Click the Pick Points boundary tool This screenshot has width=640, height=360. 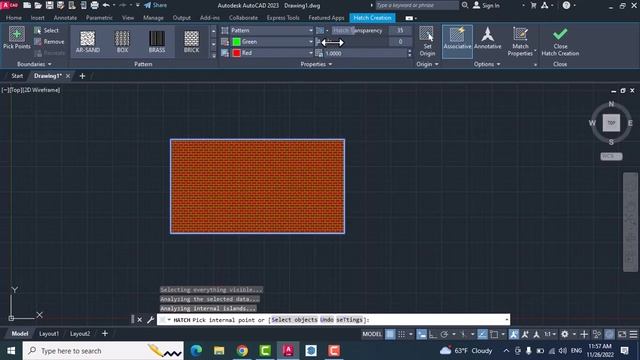(17, 38)
